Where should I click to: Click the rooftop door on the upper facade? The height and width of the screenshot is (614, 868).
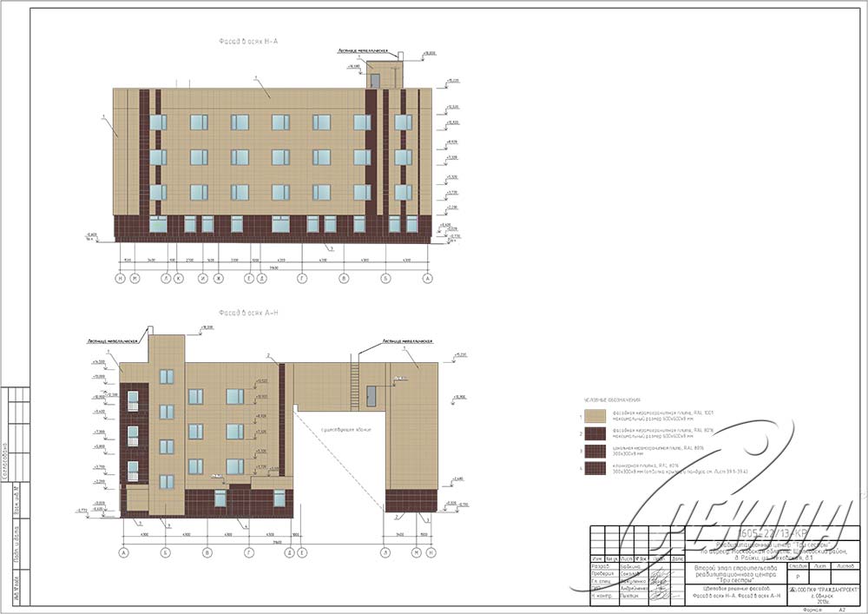tap(375, 81)
